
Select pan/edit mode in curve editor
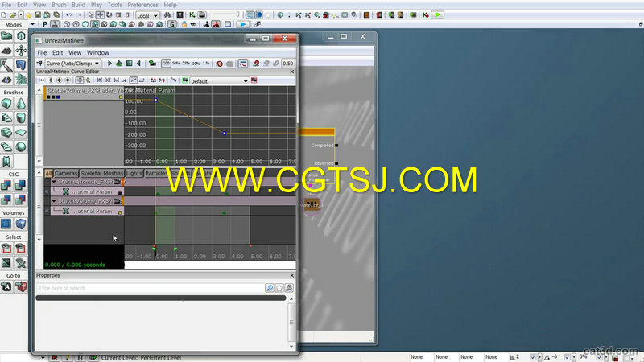pyautogui.click(x=79, y=80)
